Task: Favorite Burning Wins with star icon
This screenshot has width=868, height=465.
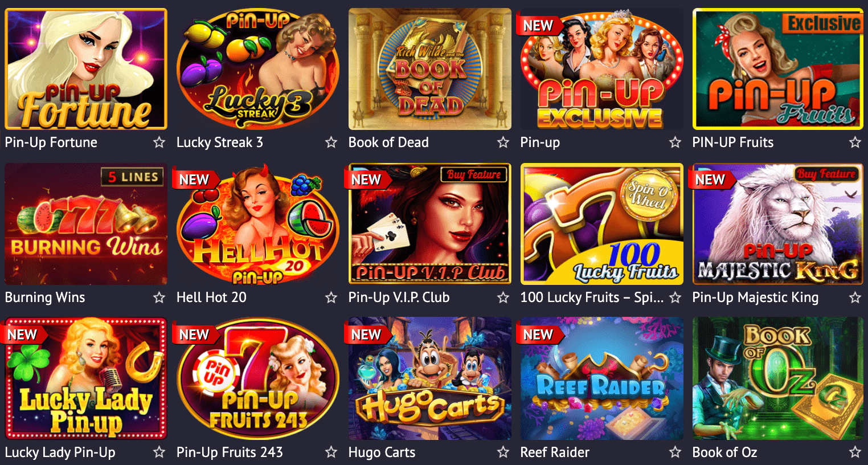Action: (159, 297)
